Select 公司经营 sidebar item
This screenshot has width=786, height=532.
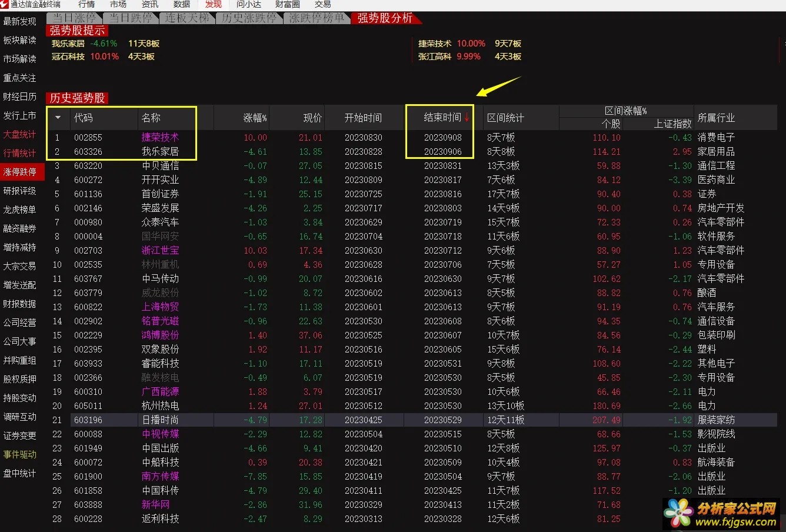tap(19, 322)
